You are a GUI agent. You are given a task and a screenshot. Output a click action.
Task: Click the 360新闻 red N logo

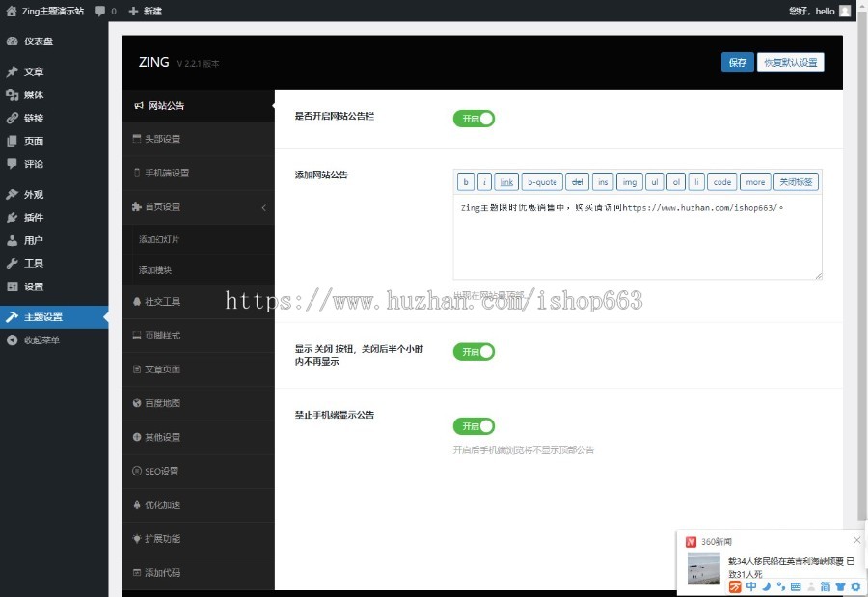pyautogui.click(x=691, y=542)
